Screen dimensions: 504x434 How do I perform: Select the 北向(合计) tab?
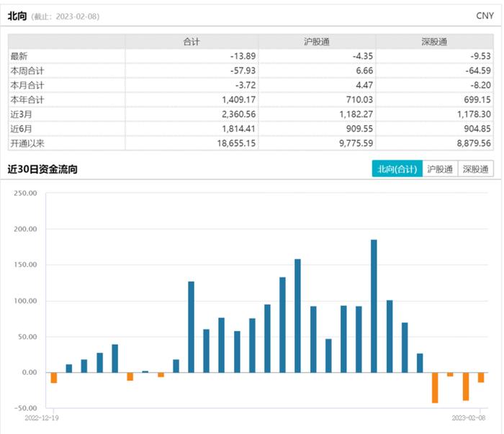[x=397, y=168]
